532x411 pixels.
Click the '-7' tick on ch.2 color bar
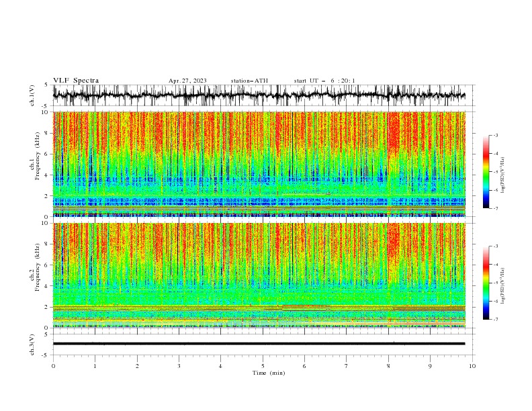pyautogui.click(x=496, y=320)
